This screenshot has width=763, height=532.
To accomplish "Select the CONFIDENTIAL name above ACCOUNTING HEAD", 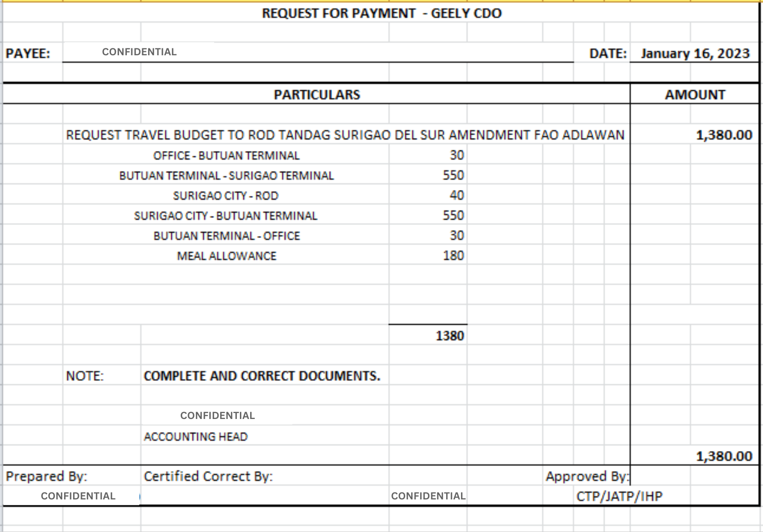I will point(218,416).
